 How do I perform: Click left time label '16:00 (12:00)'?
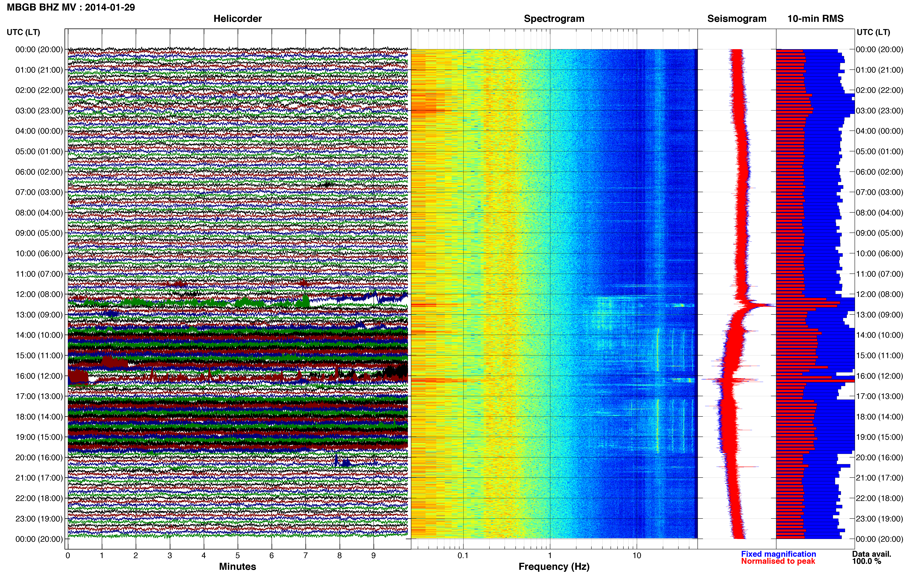tap(39, 376)
